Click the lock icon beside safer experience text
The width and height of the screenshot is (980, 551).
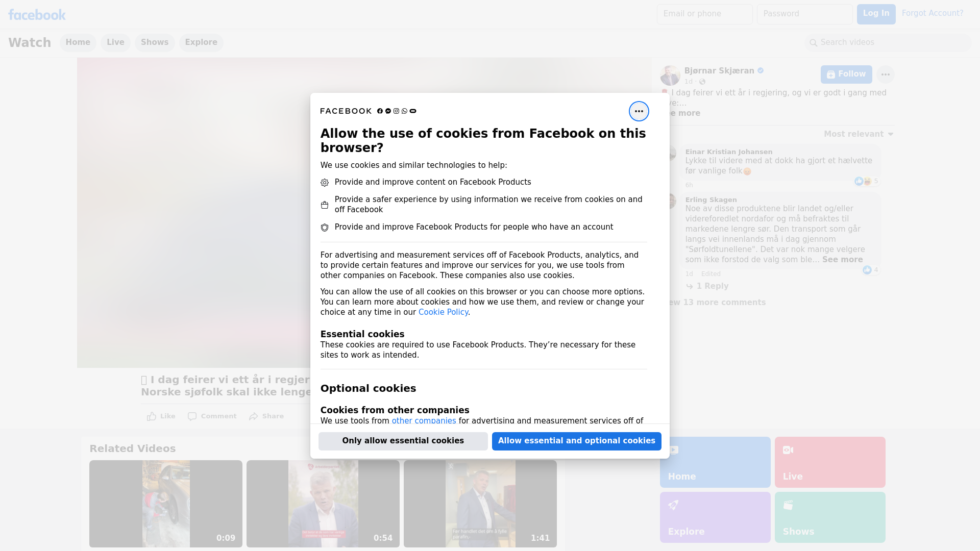(x=325, y=205)
